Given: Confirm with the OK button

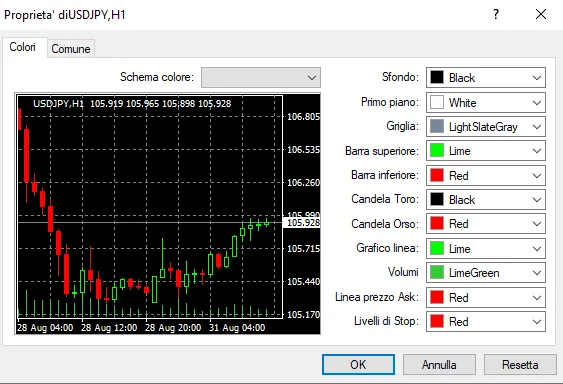Looking at the screenshot, I should 358,365.
